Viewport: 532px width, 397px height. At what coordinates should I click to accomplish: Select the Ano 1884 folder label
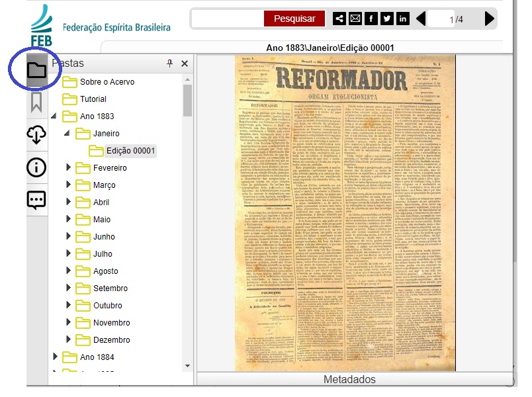click(97, 357)
